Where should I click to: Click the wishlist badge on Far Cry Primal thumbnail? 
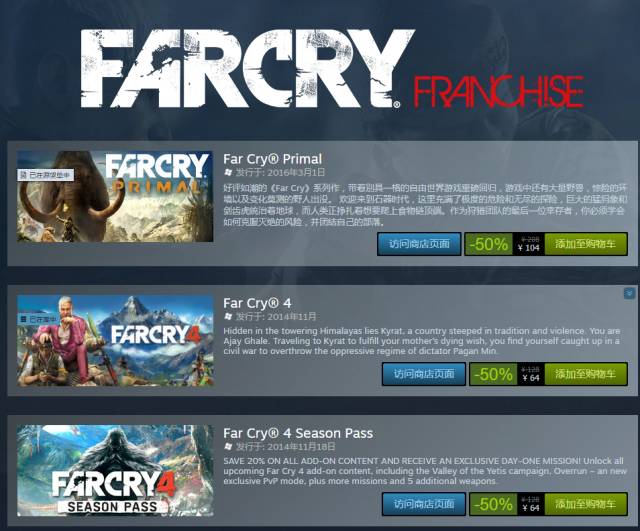point(45,175)
